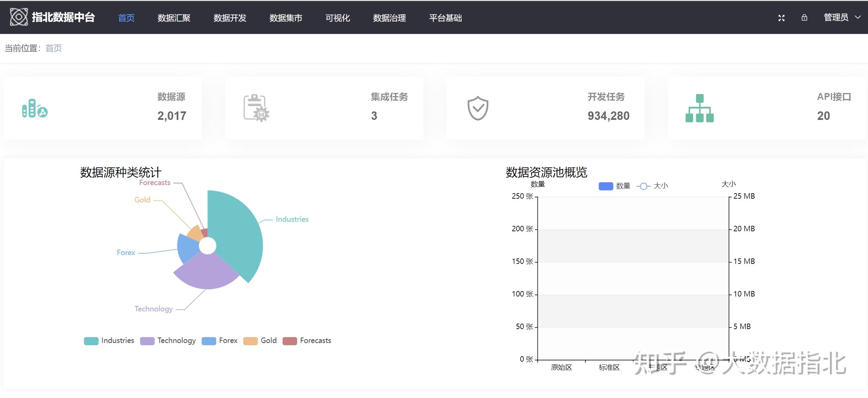Image resolution: width=868 pixels, height=398 pixels.
Task: Click the Forecasts legend color swatch
Action: (x=290, y=341)
